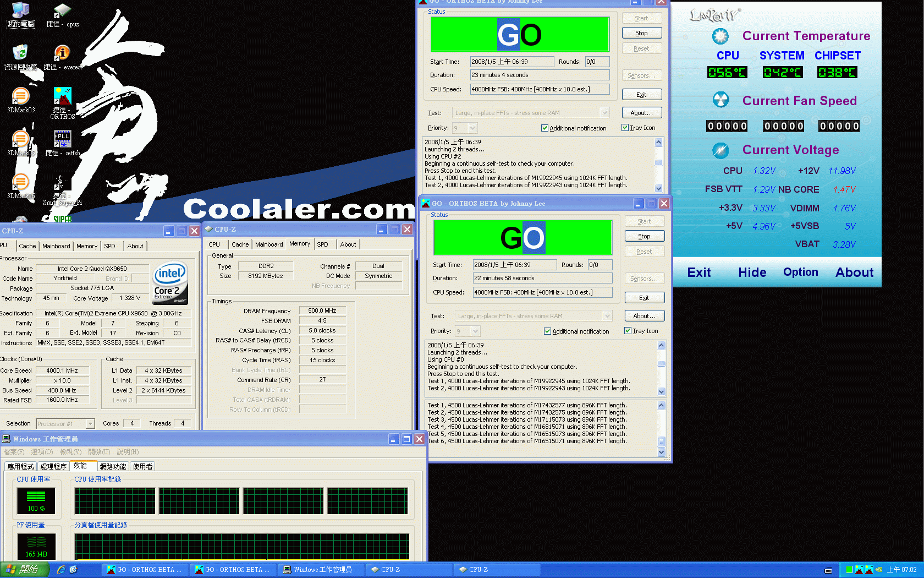Click down arrow of upper ORTHOS log scrollbar
Screen dimensions: 924x578
tap(658, 188)
